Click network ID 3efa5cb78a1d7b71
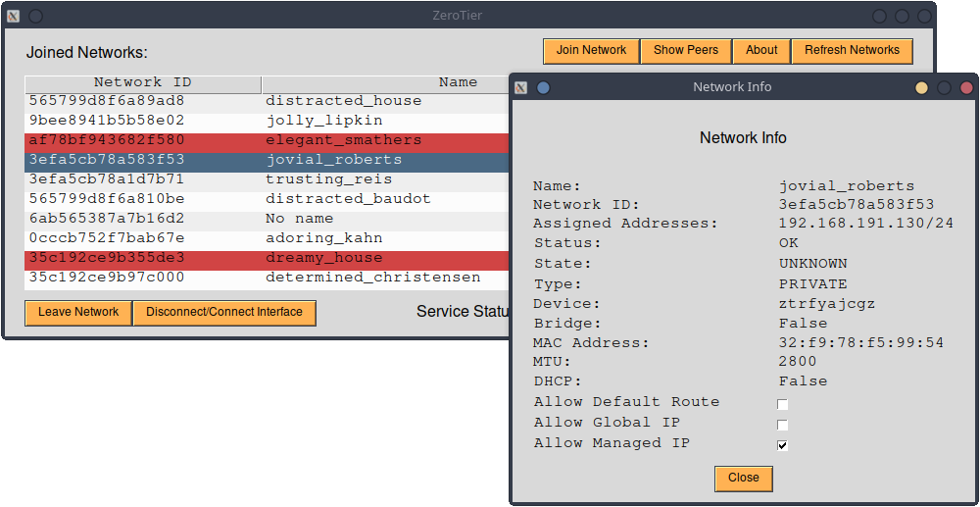The height and width of the screenshot is (507, 980). (107, 179)
